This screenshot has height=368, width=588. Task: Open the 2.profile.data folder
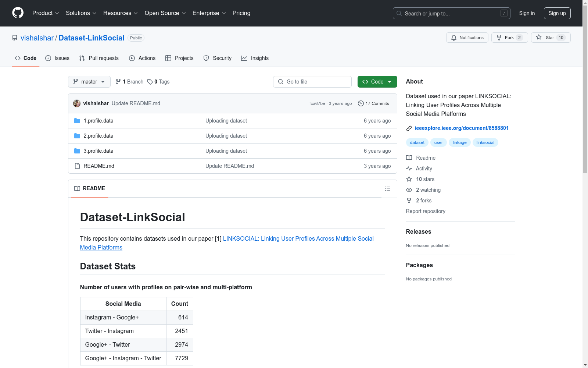[x=98, y=136]
